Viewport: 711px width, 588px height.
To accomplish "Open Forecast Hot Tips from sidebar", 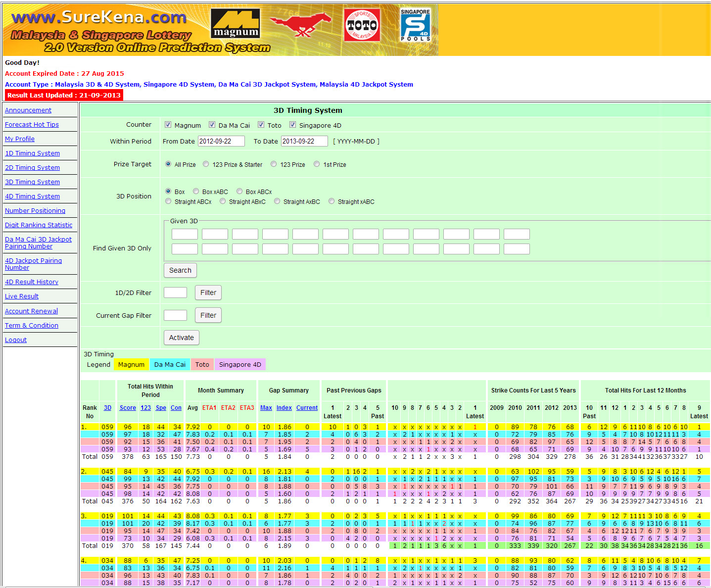I will 32,125.
